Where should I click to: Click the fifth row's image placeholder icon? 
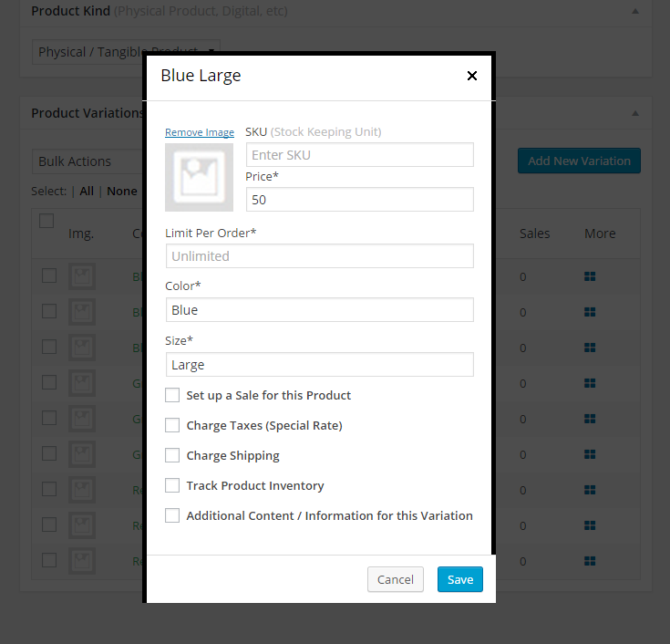coord(82,418)
